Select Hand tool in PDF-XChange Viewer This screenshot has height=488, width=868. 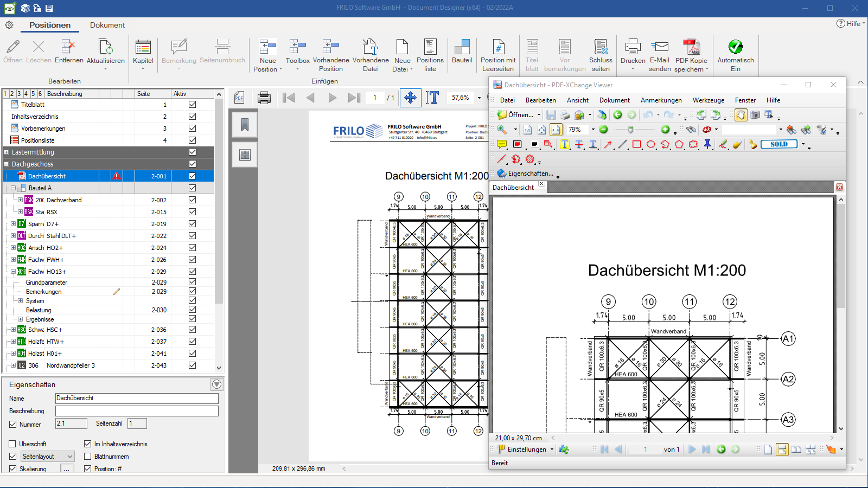click(741, 115)
